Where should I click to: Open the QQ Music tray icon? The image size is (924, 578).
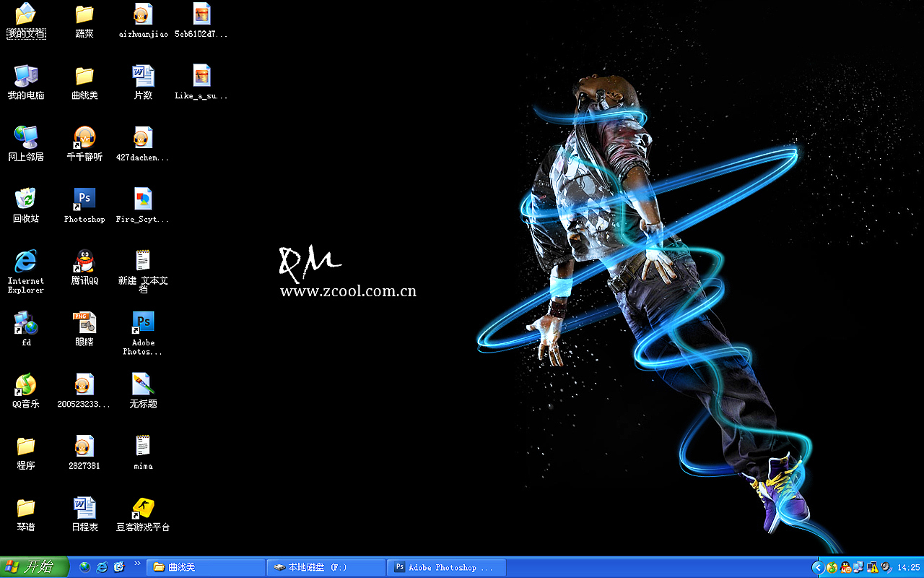click(x=832, y=568)
